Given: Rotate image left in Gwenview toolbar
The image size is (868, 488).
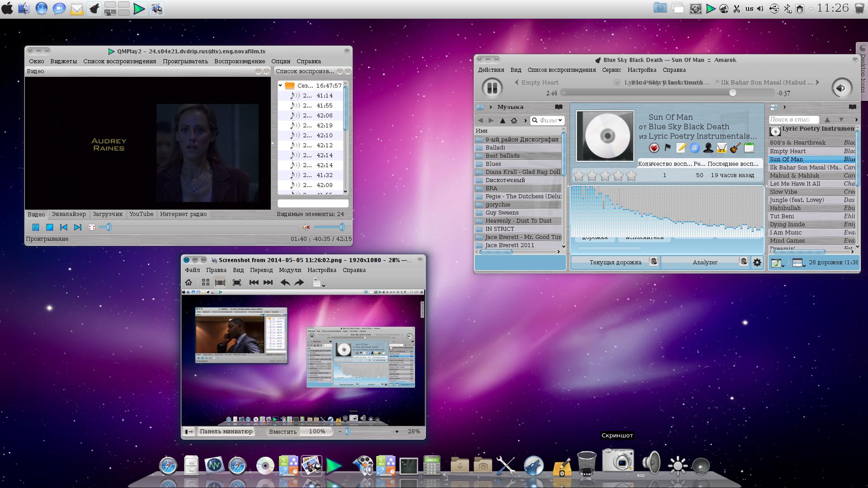Looking at the screenshot, I should [285, 282].
